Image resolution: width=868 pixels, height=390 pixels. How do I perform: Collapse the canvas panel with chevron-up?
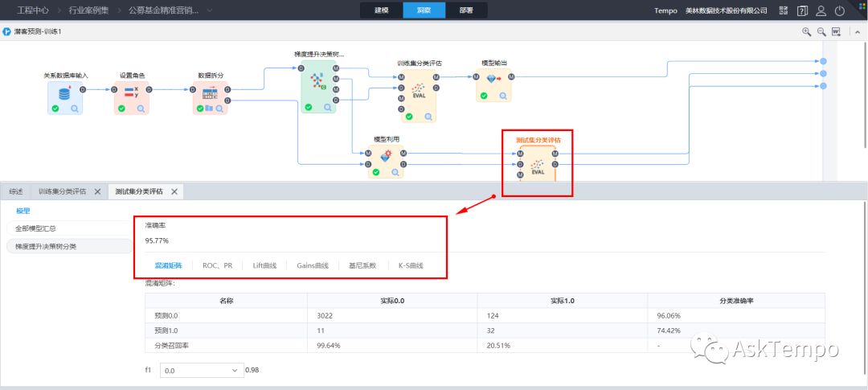858,32
